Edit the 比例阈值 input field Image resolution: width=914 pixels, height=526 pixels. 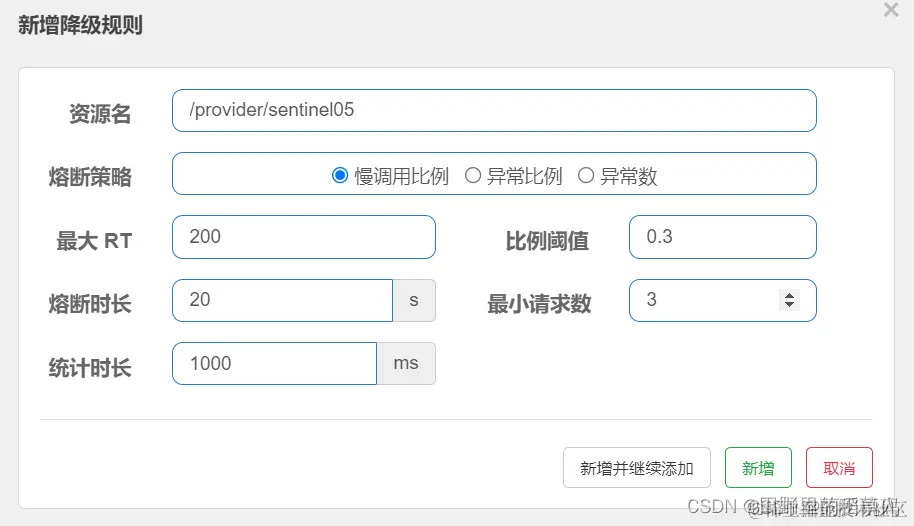click(723, 237)
